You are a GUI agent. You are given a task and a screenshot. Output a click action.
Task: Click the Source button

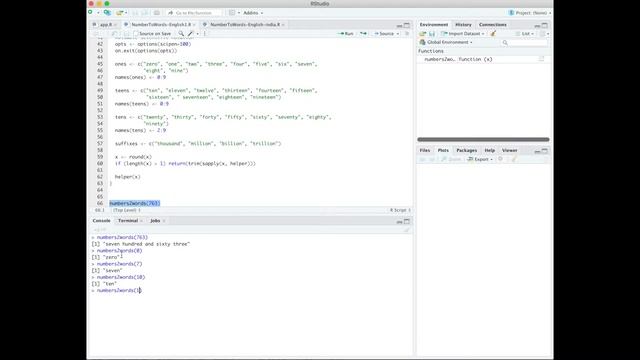[x=384, y=33]
